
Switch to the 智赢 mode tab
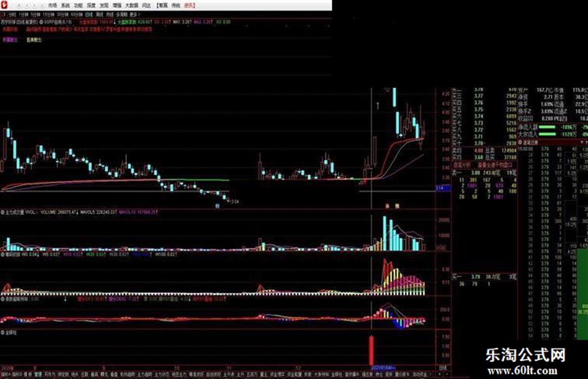click(x=162, y=6)
